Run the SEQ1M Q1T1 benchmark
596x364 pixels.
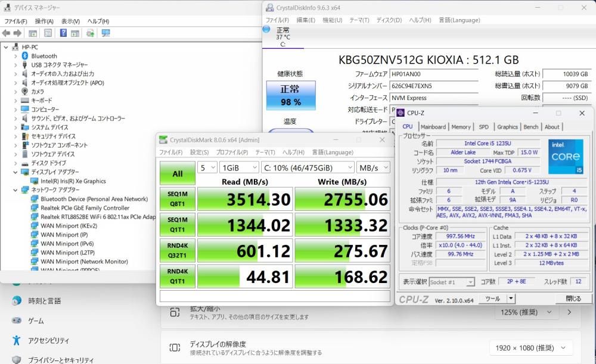point(178,225)
